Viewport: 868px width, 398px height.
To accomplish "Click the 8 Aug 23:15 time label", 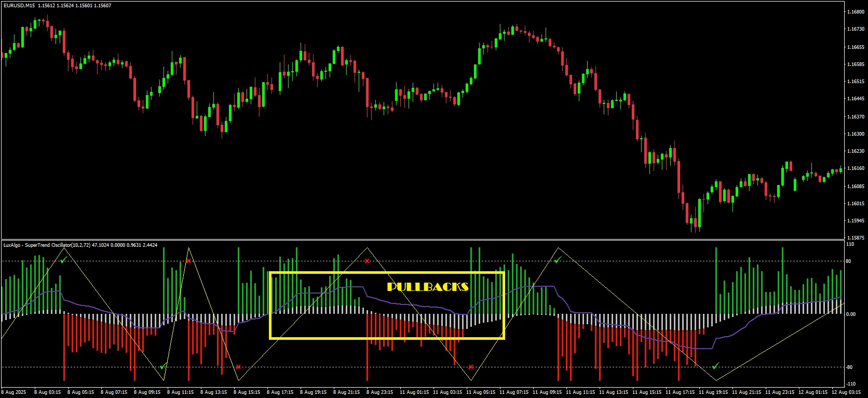I will [x=381, y=392].
